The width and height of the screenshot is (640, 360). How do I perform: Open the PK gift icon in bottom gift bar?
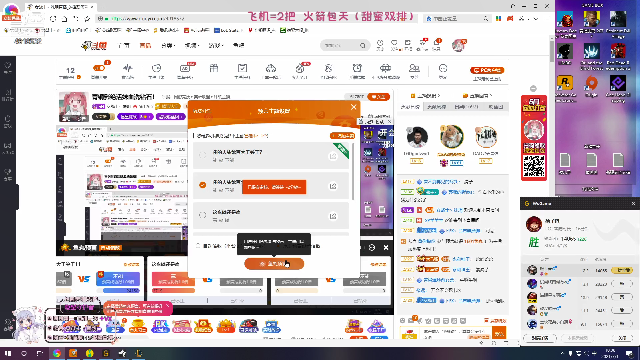[160, 326]
